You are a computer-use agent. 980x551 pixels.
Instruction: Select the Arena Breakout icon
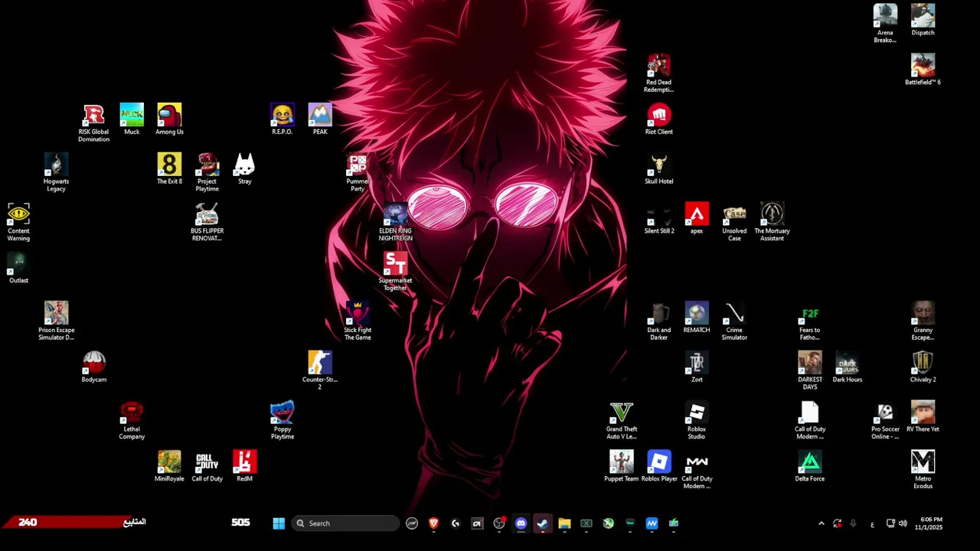pos(885,24)
